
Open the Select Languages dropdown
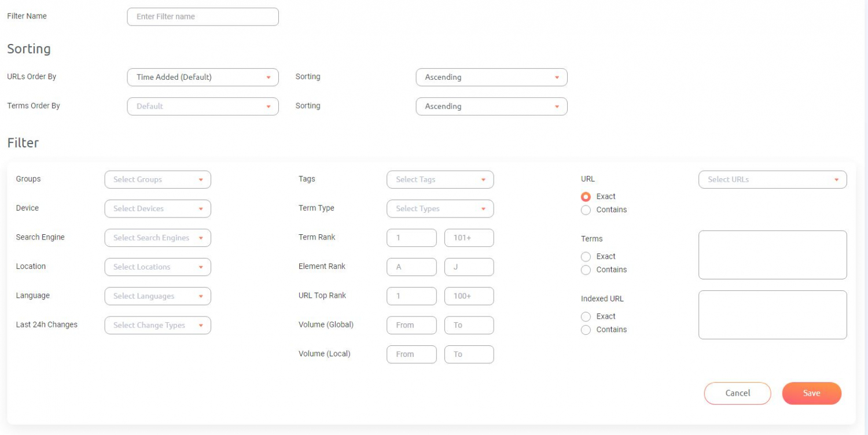[157, 296]
